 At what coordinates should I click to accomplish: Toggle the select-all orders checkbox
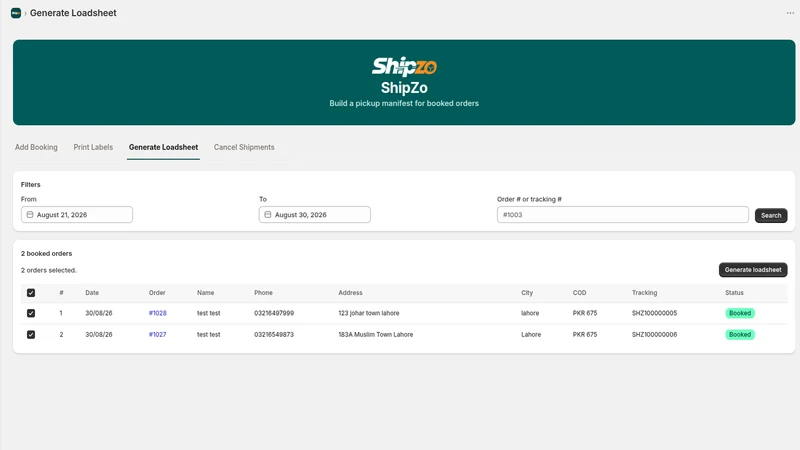(31, 293)
